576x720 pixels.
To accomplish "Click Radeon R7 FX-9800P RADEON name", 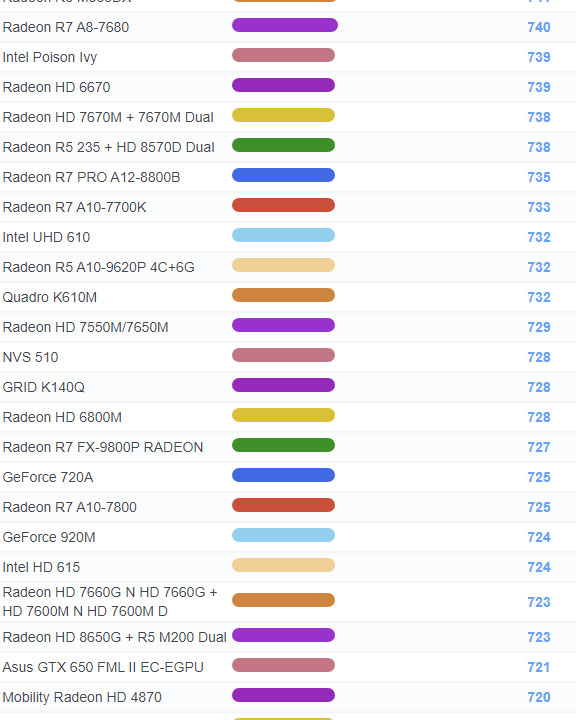I will (103, 447).
